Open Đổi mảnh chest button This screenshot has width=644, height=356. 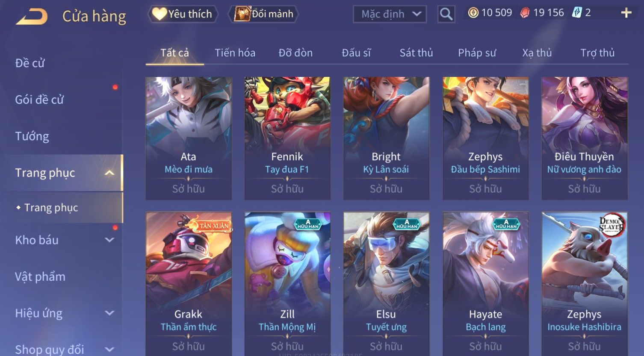(263, 14)
